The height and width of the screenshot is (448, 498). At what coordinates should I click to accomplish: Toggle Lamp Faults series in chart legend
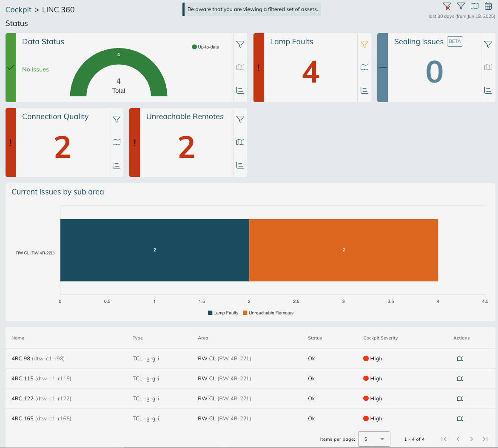[x=223, y=313]
